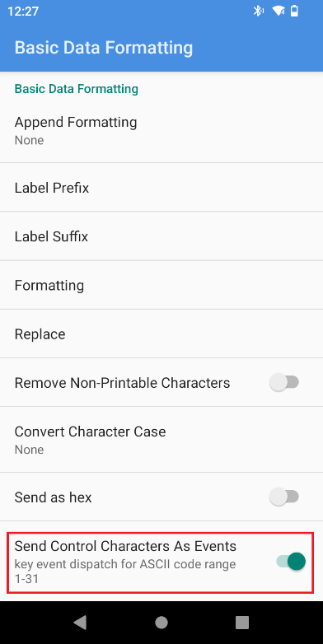Open Convert Character Case options
The image size is (323, 644).
161,440
